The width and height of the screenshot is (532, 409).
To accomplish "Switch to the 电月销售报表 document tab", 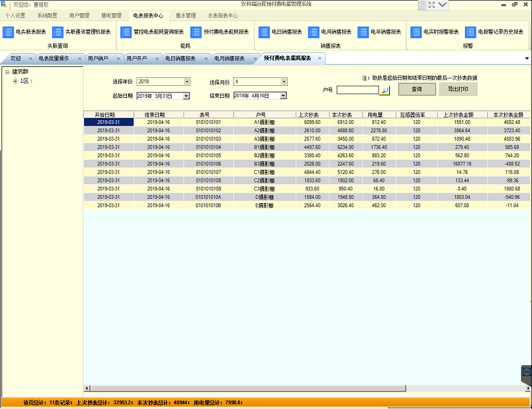I will pyautogui.click(x=229, y=59).
